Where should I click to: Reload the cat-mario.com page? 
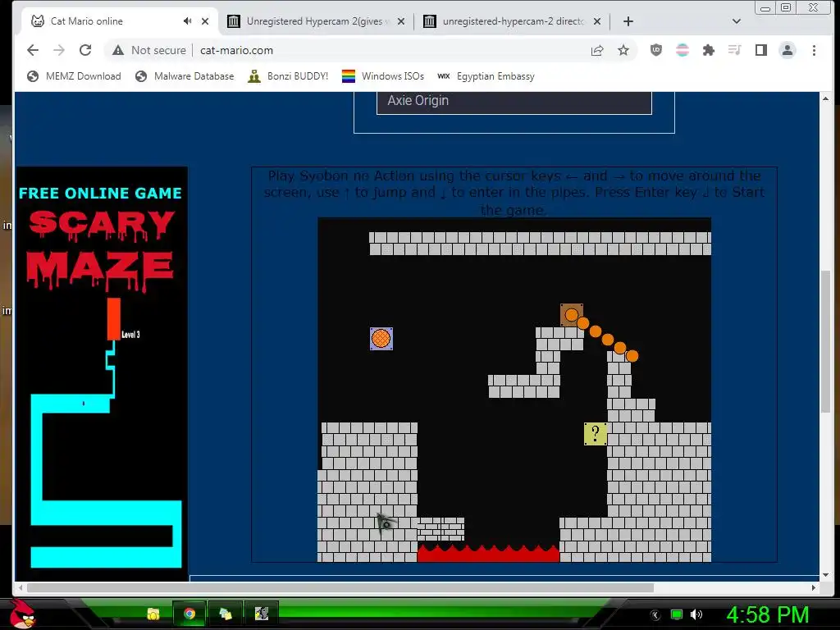pyautogui.click(x=85, y=50)
